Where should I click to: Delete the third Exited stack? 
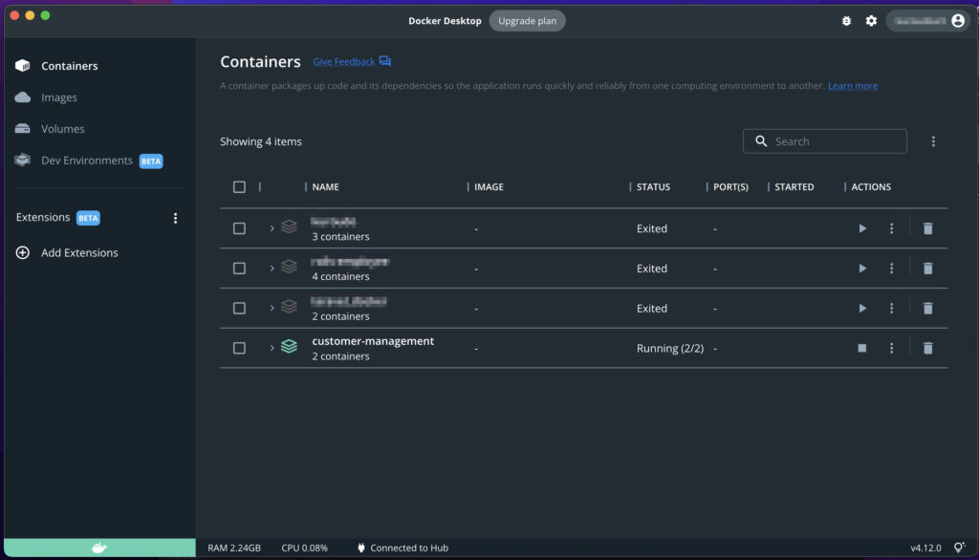pyautogui.click(x=927, y=309)
